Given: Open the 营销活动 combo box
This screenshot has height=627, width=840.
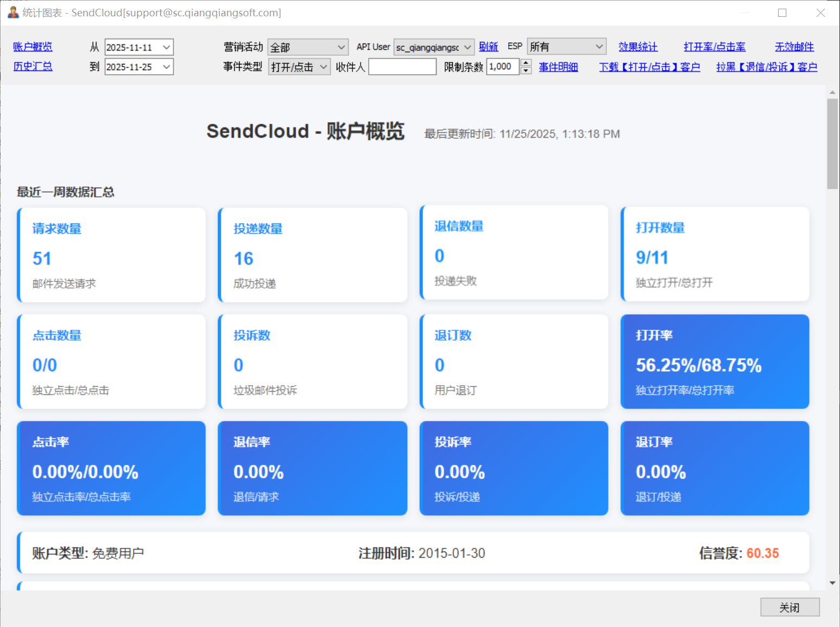Looking at the screenshot, I should click(341, 48).
